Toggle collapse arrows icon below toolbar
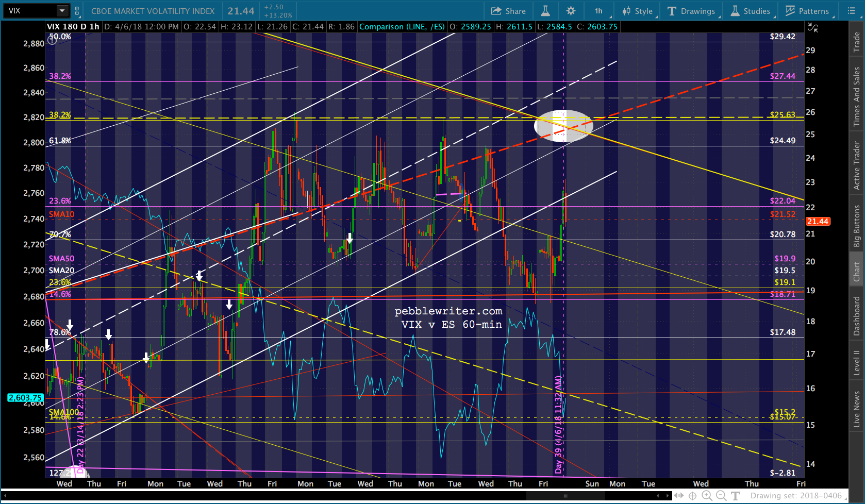The height and width of the screenshot is (504, 865). pos(813,28)
